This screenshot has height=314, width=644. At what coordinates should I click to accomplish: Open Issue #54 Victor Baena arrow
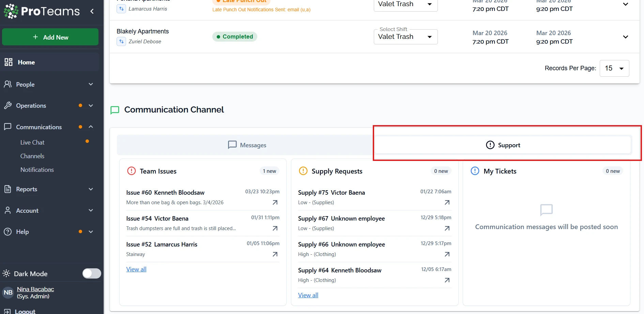(275, 228)
